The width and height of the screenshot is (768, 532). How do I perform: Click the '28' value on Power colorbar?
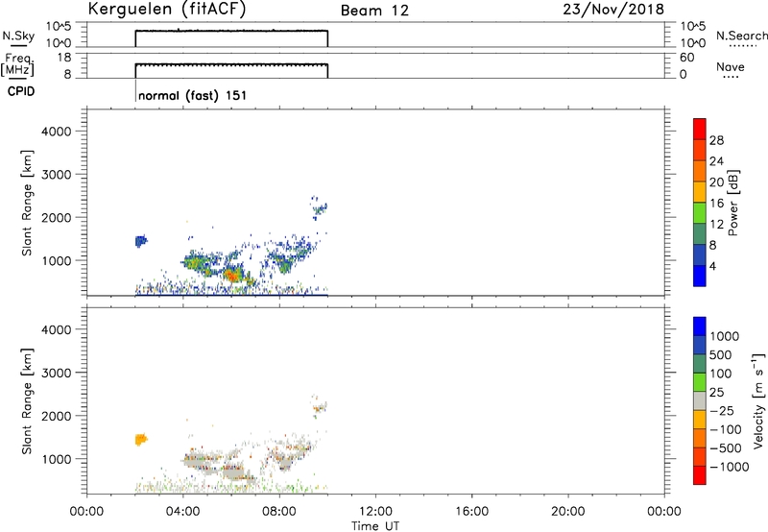tap(716, 140)
